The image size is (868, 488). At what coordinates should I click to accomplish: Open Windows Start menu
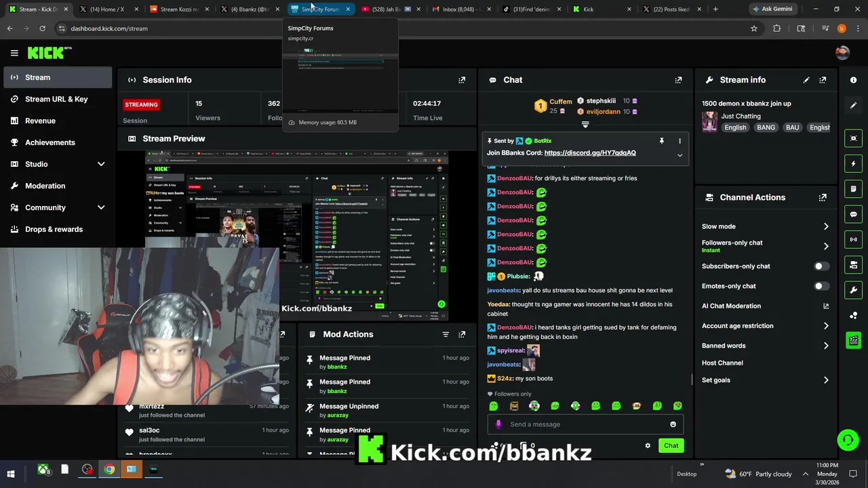(11, 473)
